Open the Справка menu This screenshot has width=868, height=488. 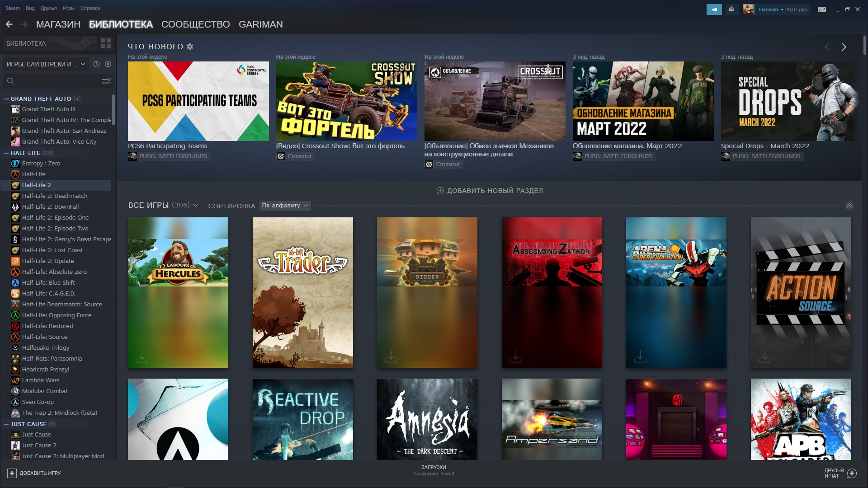point(90,8)
